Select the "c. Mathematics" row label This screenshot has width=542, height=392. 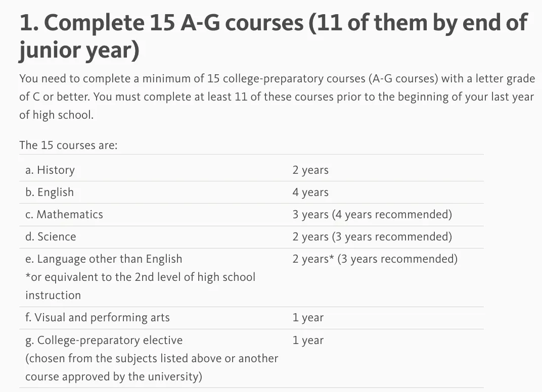pyautogui.click(x=64, y=215)
